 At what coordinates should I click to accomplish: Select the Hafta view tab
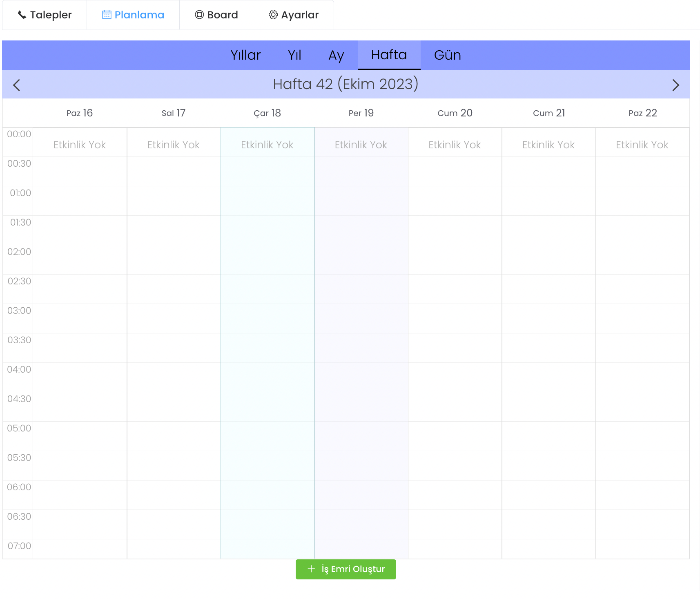tap(389, 55)
